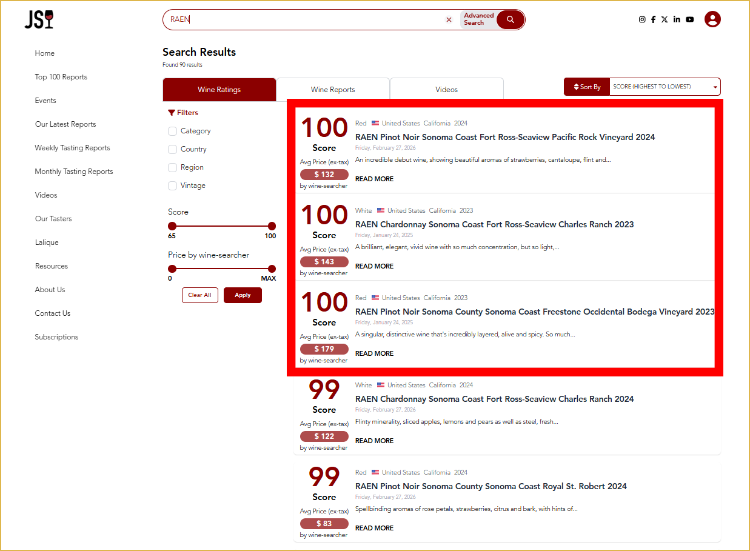The width and height of the screenshot is (750, 551).
Task: Open Monthly Tasting Reports in the sidebar
Action: pyautogui.click(x=74, y=171)
